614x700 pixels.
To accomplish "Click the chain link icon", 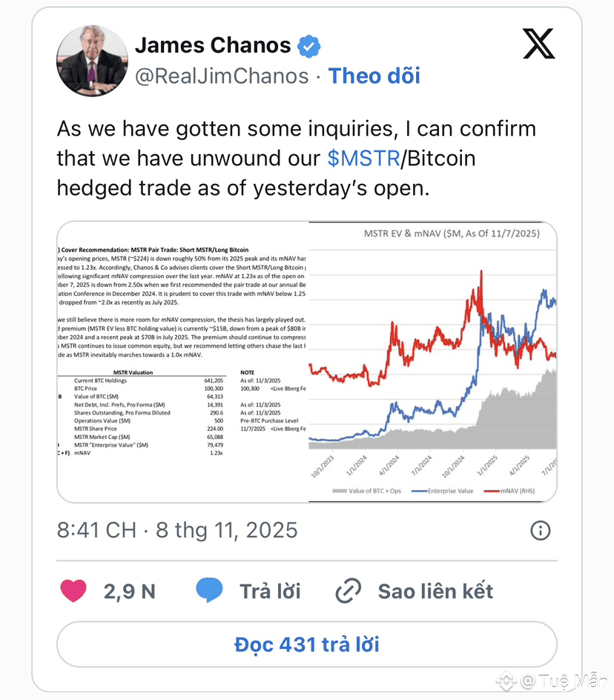I will click(x=348, y=591).
